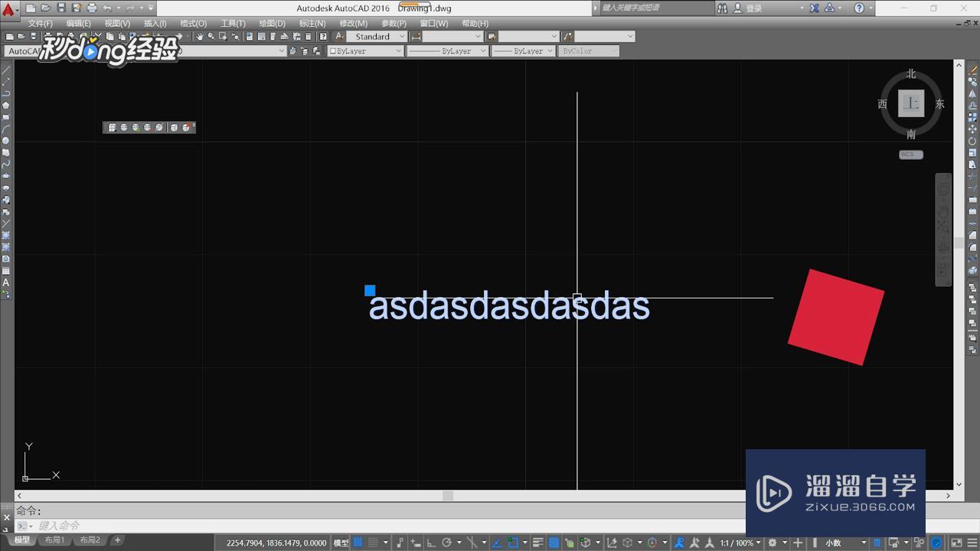Switch to the 布局2 layout tab

point(90,540)
